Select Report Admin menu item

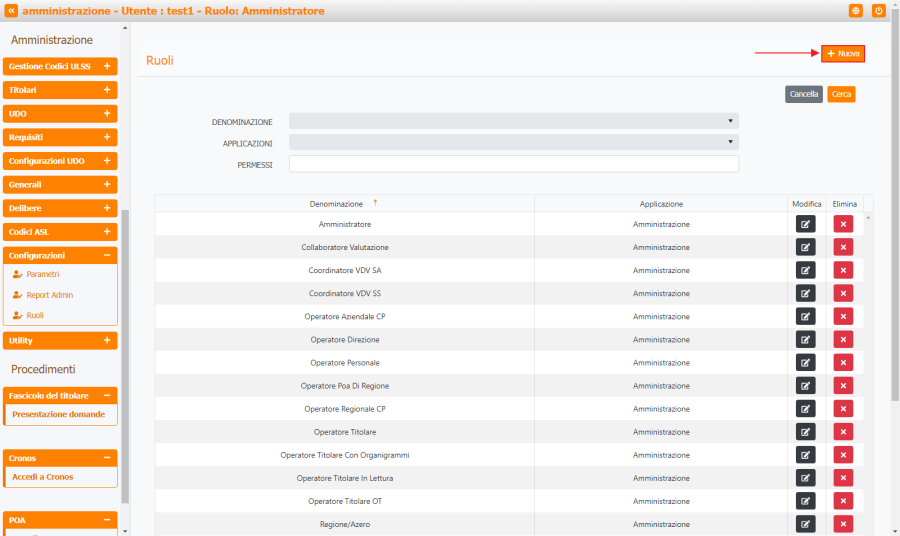(49, 295)
